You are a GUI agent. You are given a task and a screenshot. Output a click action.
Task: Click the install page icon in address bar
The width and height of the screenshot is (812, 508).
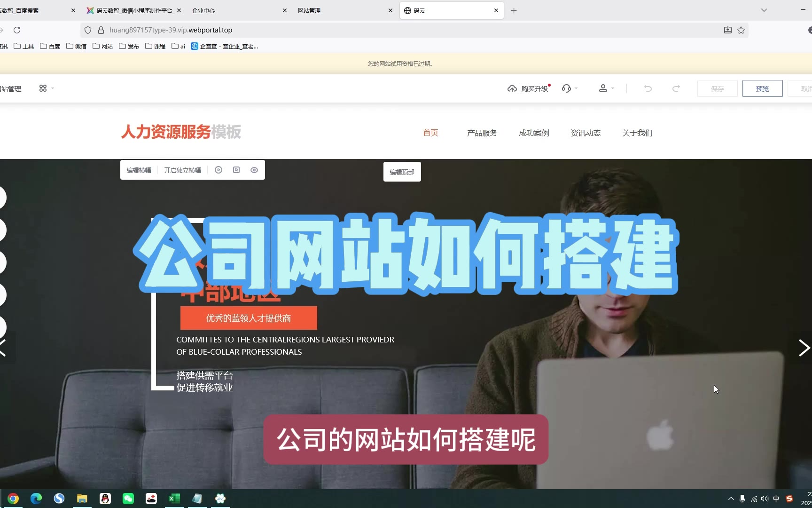728,30
